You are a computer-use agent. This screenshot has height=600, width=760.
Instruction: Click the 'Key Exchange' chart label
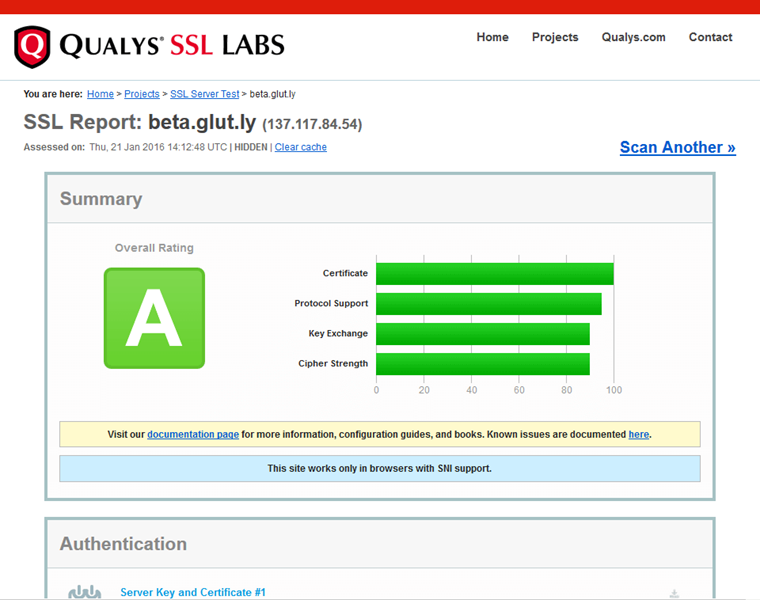(x=338, y=333)
